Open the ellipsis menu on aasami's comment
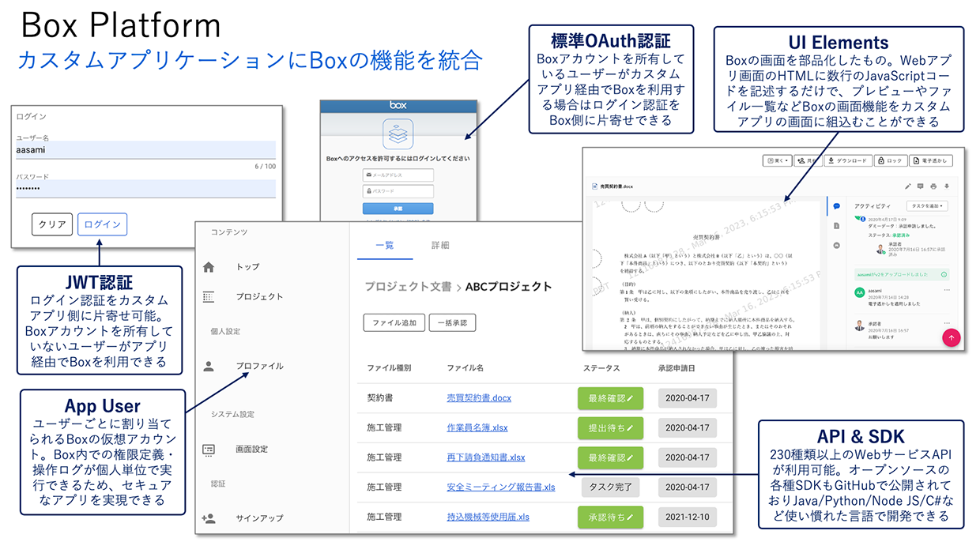This screenshot has height=542, width=980. tap(947, 290)
